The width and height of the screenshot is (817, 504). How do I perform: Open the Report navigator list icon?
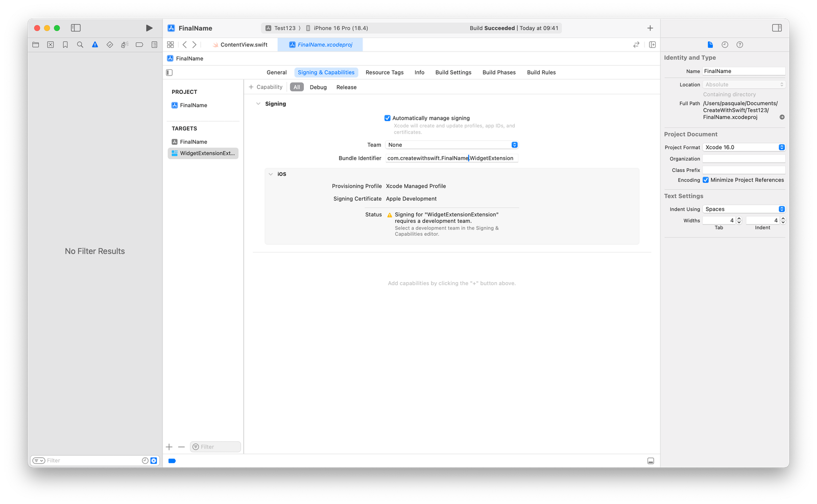pyautogui.click(x=154, y=44)
